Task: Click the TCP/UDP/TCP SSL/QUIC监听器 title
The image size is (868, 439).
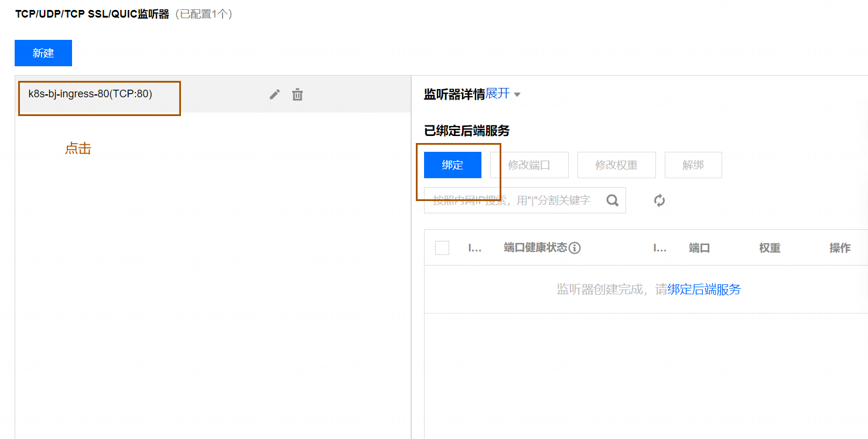Action: [92, 14]
